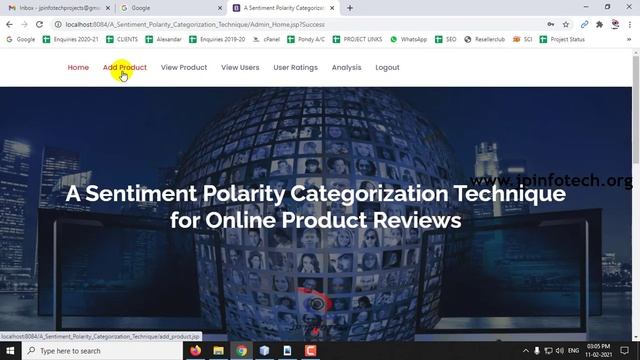Switch to the Gmail Inbox tab

pyautogui.click(x=59, y=8)
